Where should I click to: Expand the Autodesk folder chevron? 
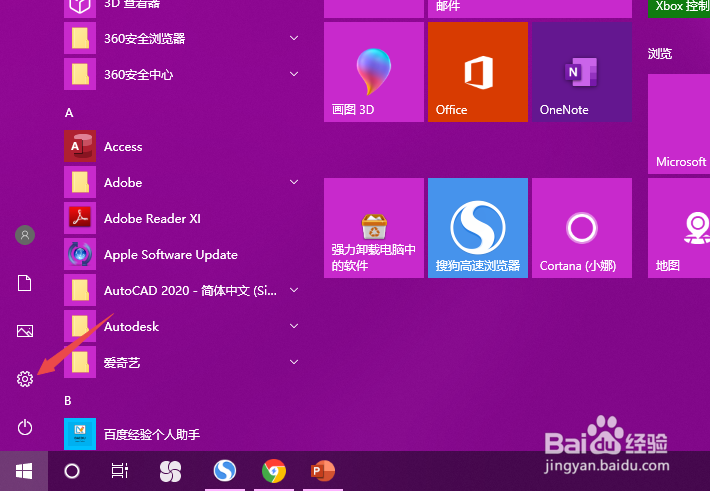click(294, 326)
